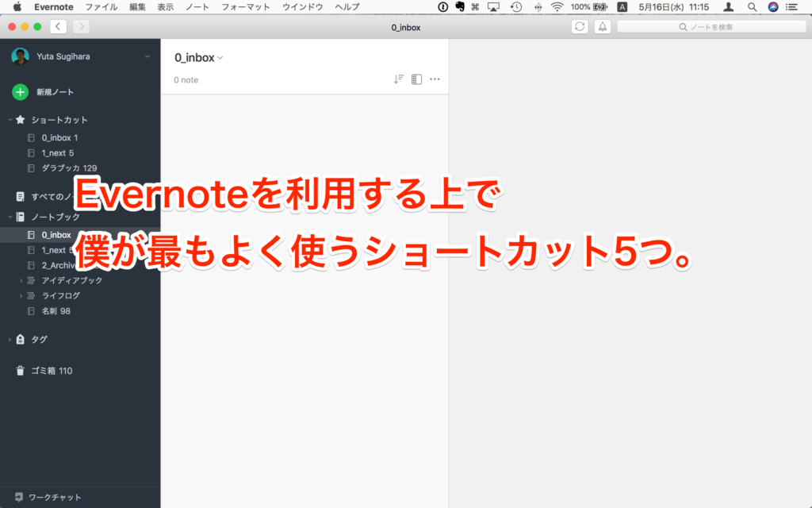Viewport: 812px width, 508px height.
Task: Open the AirPlay display status icon
Action: (x=493, y=6)
